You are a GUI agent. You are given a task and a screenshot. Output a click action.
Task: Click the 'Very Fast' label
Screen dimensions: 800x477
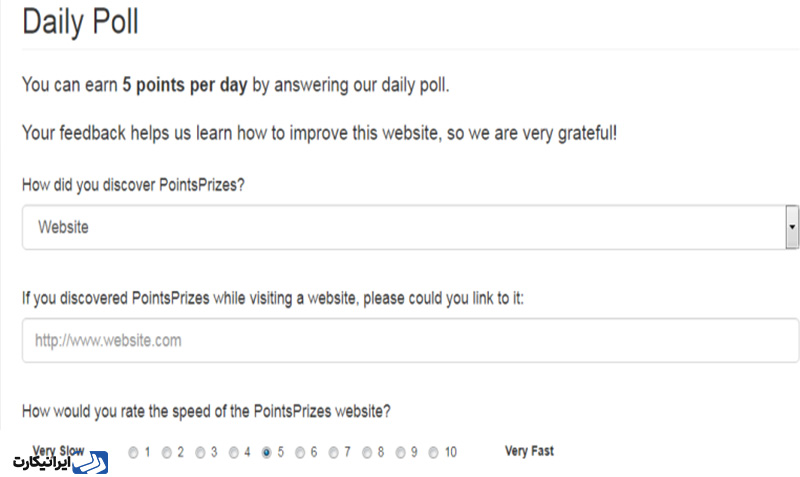coord(529,451)
